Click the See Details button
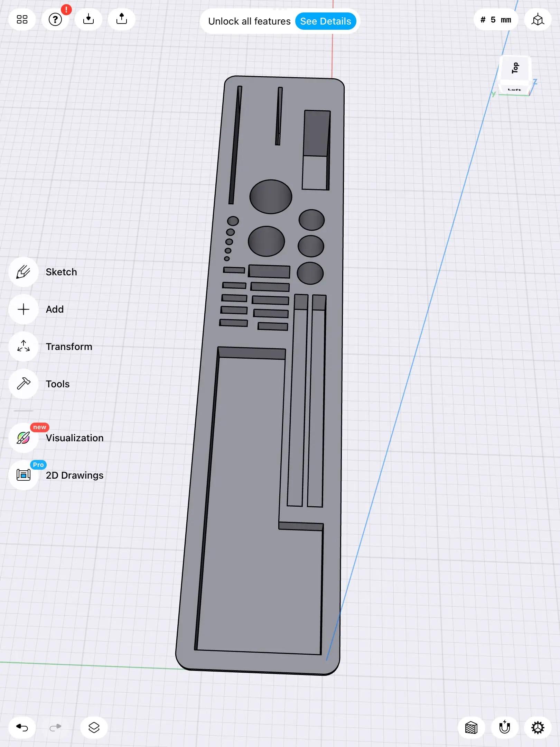The width and height of the screenshot is (560, 747). [325, 21]
